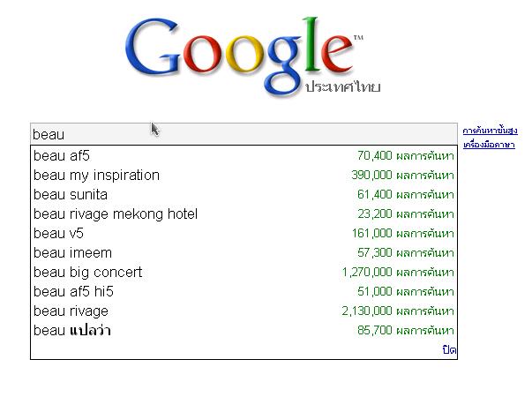Click inside the search box containing 'beau'
This screenshot has height=397, width=532.
point(244,134)
